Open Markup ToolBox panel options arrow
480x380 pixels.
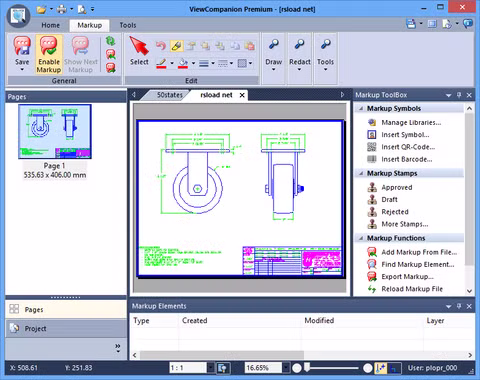(x=449, y=95)
